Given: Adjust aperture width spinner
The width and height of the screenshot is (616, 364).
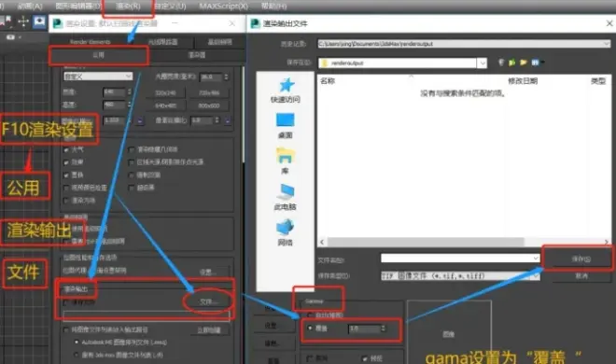Looking at the screenshot, I should 226,77.
